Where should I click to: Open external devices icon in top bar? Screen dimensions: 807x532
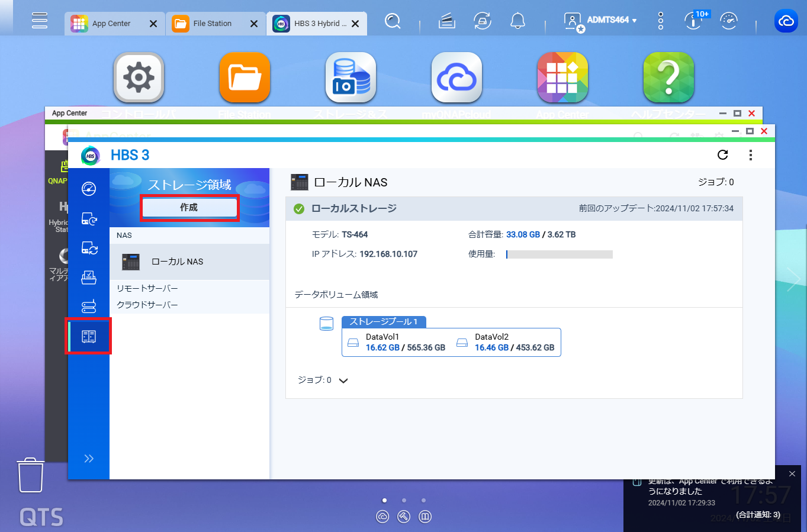(483, 21)
